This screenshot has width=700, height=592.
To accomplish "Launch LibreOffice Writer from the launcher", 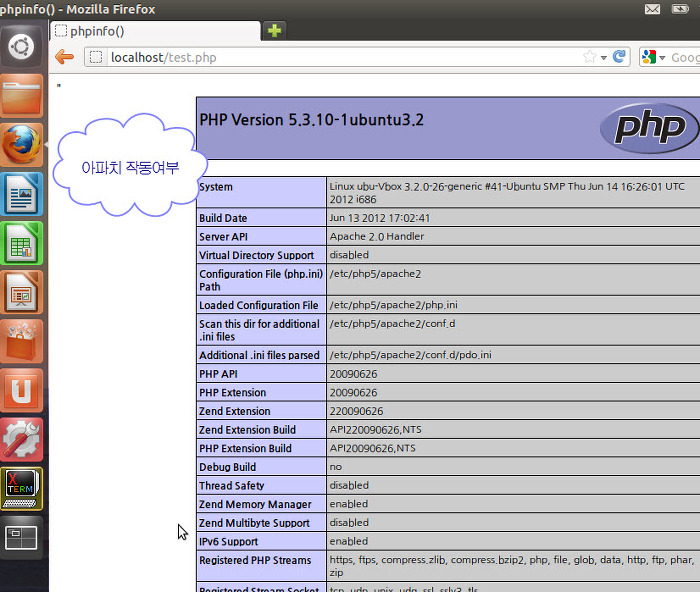I will click(x=23, y=193).
